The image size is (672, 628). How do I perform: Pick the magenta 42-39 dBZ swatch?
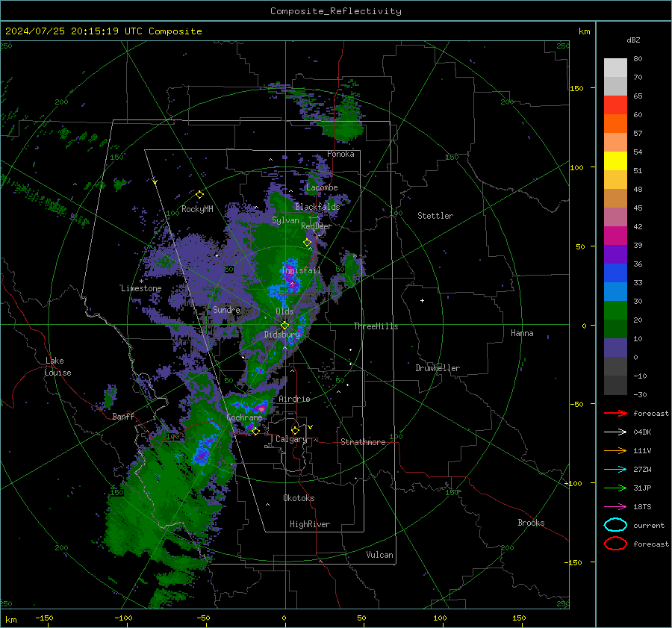615,236
